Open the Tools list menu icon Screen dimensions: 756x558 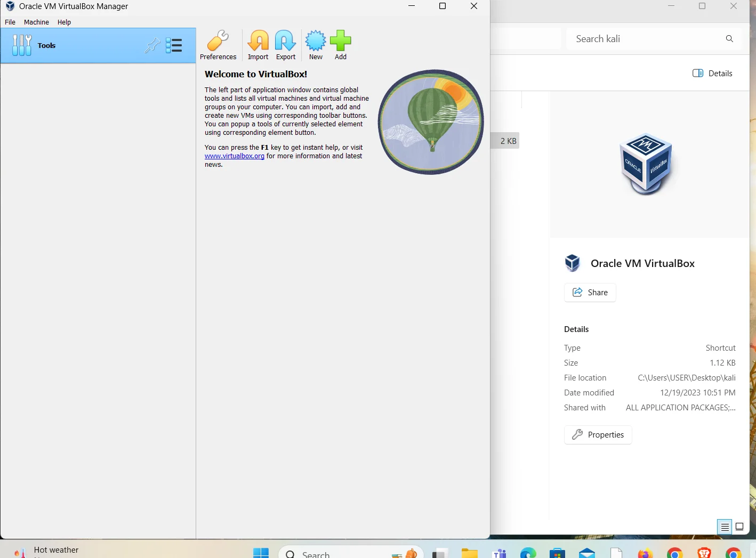(174, 45)
